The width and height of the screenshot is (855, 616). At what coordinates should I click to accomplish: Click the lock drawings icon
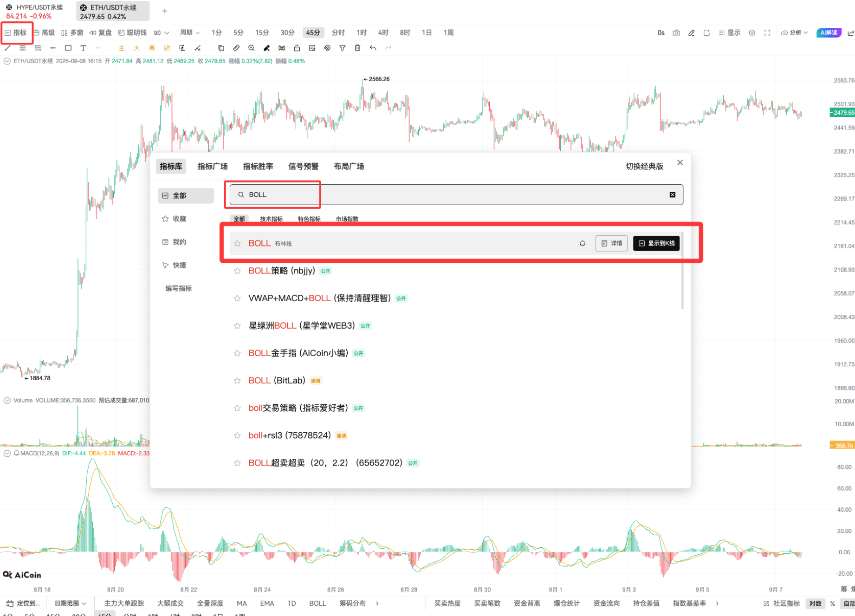[x=297, y=48]
